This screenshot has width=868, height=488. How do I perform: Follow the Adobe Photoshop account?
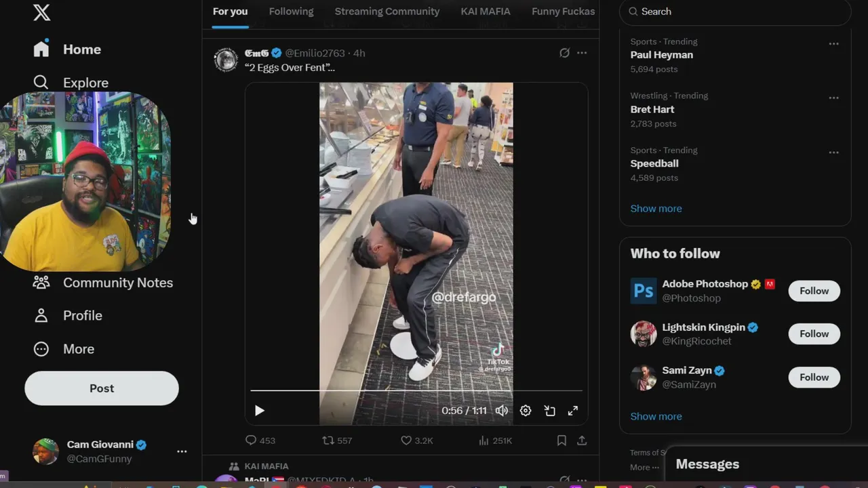814,291
